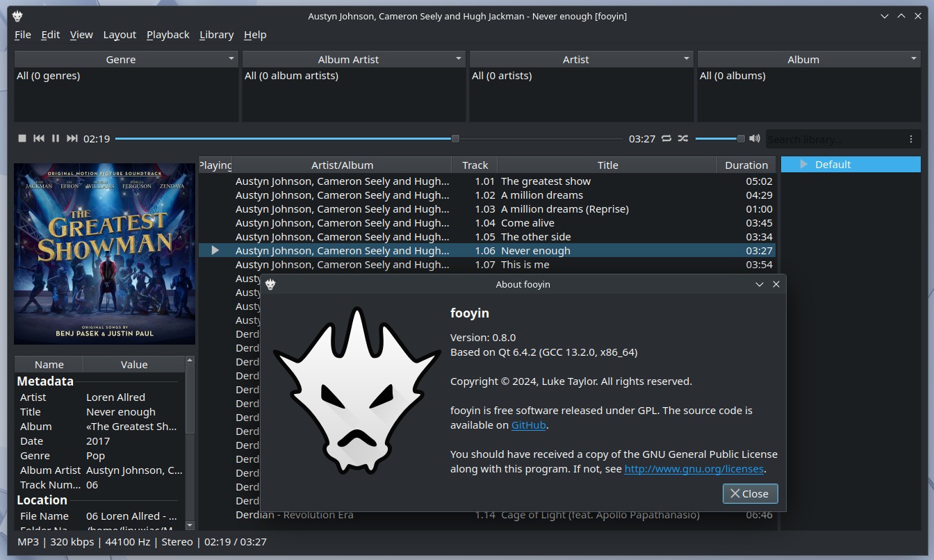Open the File menu

22,35
